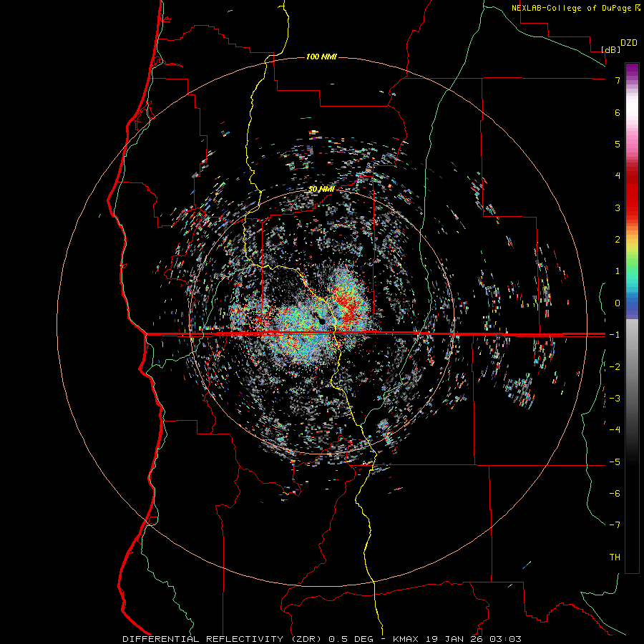Click the 50 NMI range ring label

(x=321, y=189)
